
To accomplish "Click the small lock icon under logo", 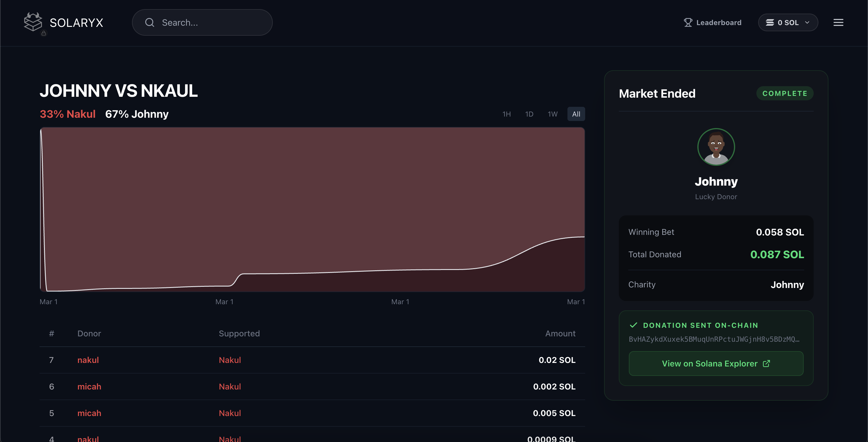I will click(44, 33).
